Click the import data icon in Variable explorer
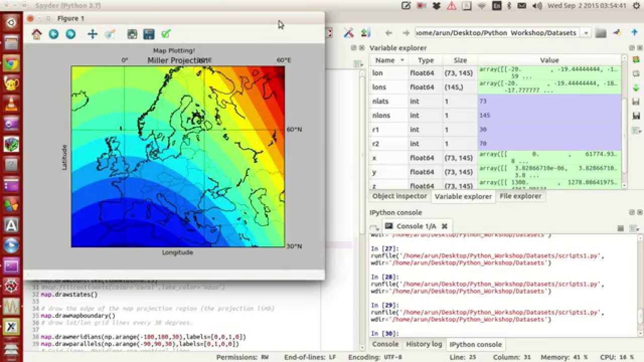The height and width of the screenshot is (362, 644). (636, 89)
